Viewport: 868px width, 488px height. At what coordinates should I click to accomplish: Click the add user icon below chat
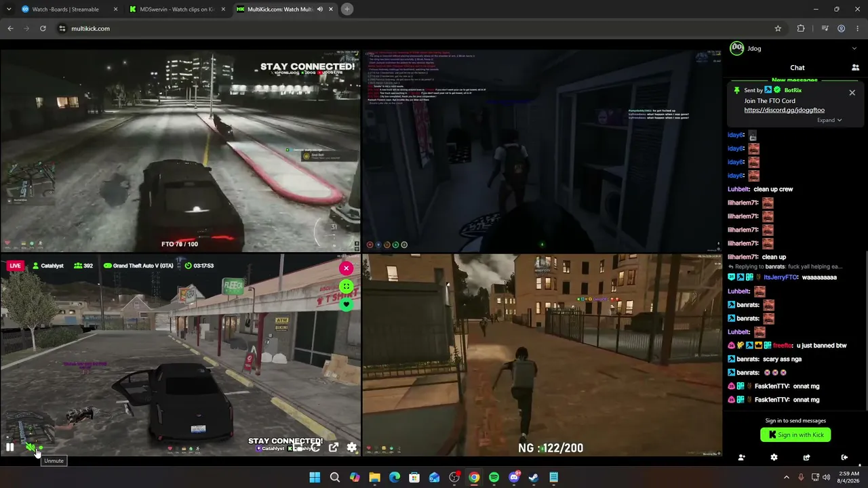741,457
